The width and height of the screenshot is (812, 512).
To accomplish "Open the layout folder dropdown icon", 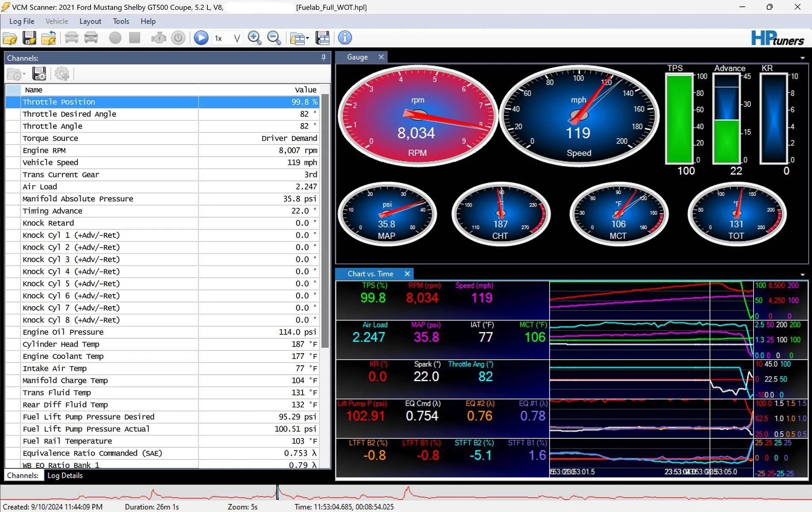I will [299, 38].
